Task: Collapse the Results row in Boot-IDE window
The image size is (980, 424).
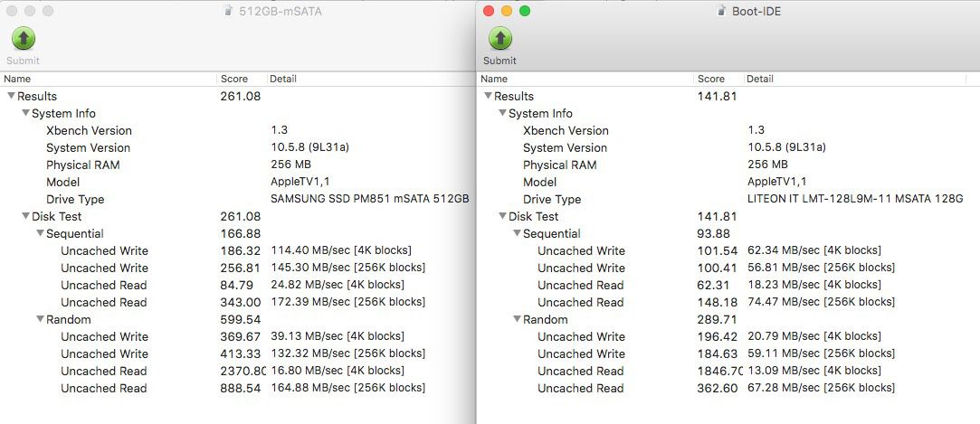Action: [x=488, y=96]
